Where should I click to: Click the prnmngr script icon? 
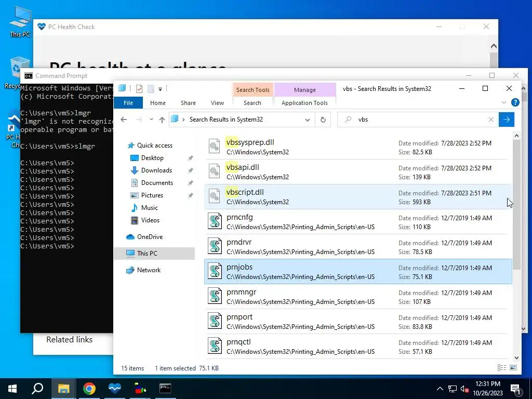(215, 296)
